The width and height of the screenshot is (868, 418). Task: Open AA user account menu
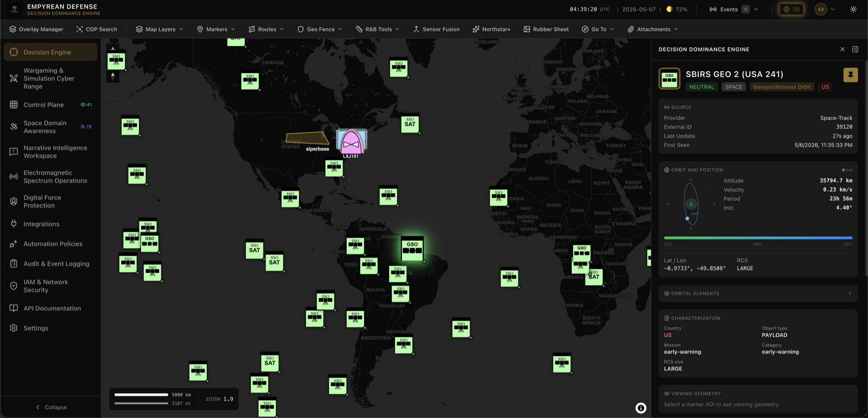(824, 9)
